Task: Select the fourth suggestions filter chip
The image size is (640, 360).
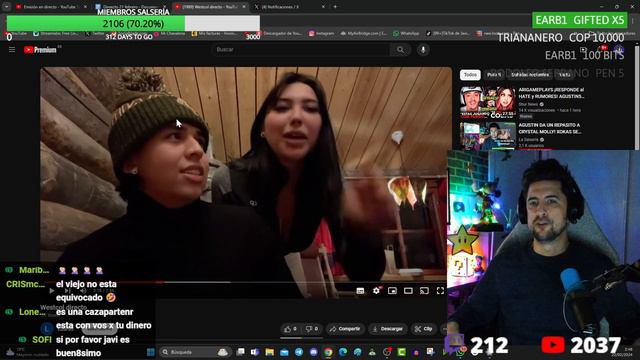Action: (564, 75)
